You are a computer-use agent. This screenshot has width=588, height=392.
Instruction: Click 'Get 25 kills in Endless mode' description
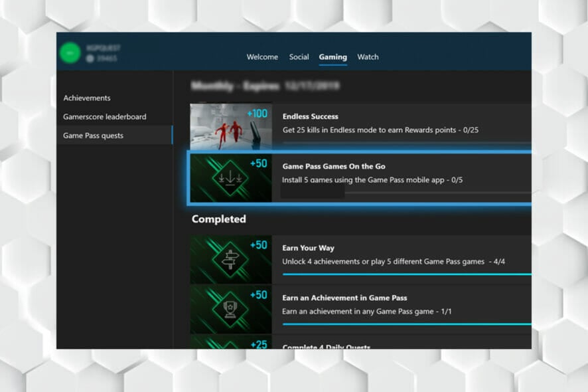pyautogui.click(x=381, y=130)
